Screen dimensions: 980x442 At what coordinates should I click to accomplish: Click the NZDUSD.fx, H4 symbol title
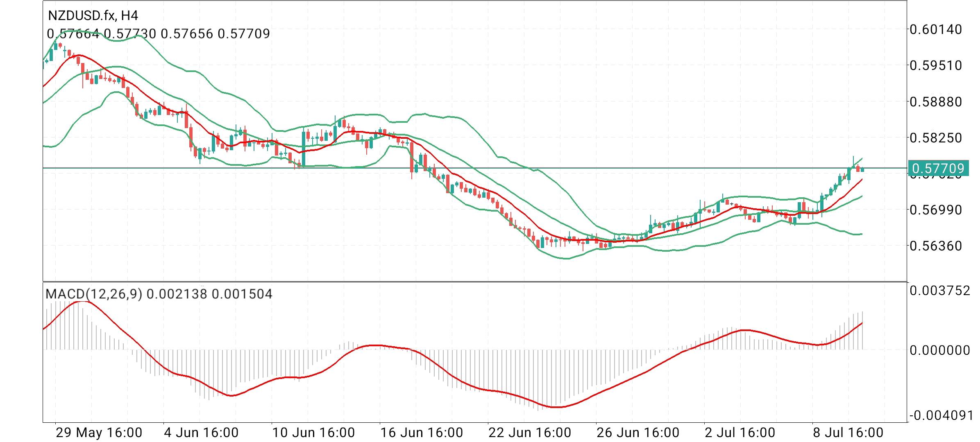[93, 16]
